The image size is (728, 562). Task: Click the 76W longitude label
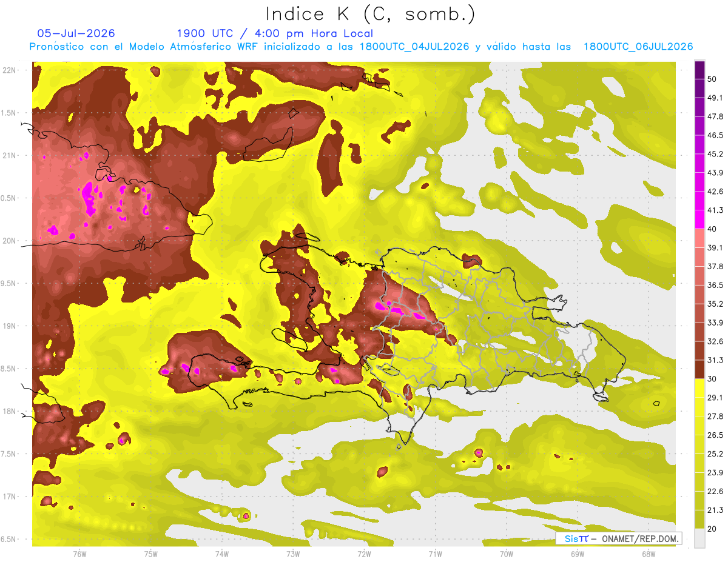pos(79,554)
